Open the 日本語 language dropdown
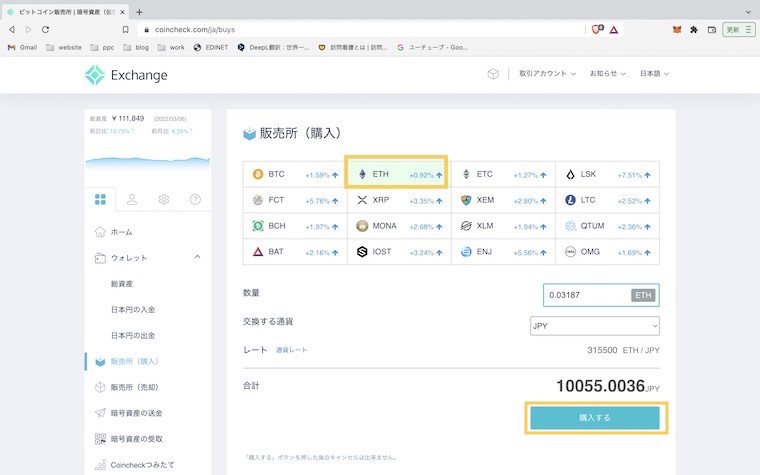Screen dimensions: 760x475 [654, 74]
